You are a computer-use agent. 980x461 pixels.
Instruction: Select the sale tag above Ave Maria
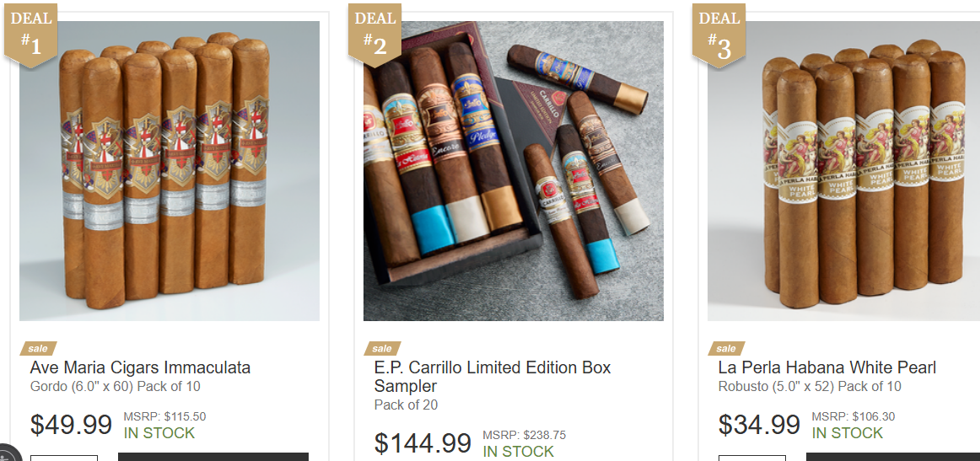tap(38, 349)
